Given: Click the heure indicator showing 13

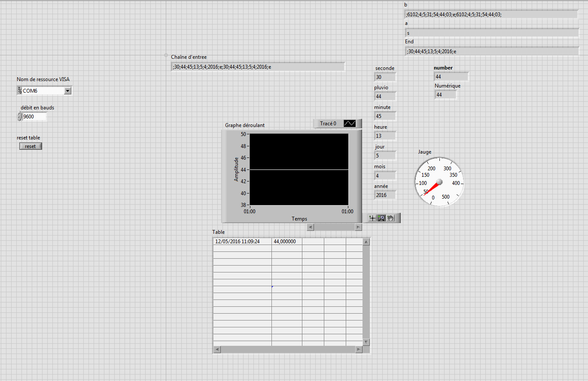Looking at the screenshot, I should 385,136.
